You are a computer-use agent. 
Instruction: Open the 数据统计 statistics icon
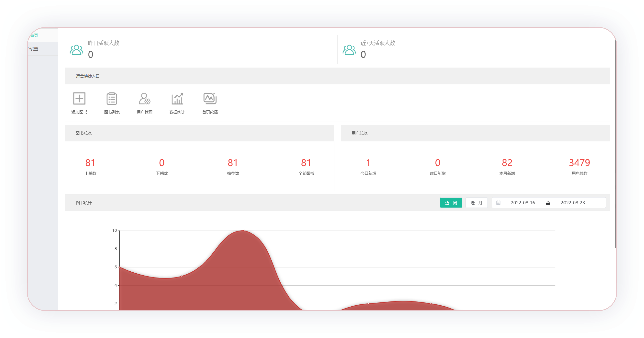tap(177, 98)
